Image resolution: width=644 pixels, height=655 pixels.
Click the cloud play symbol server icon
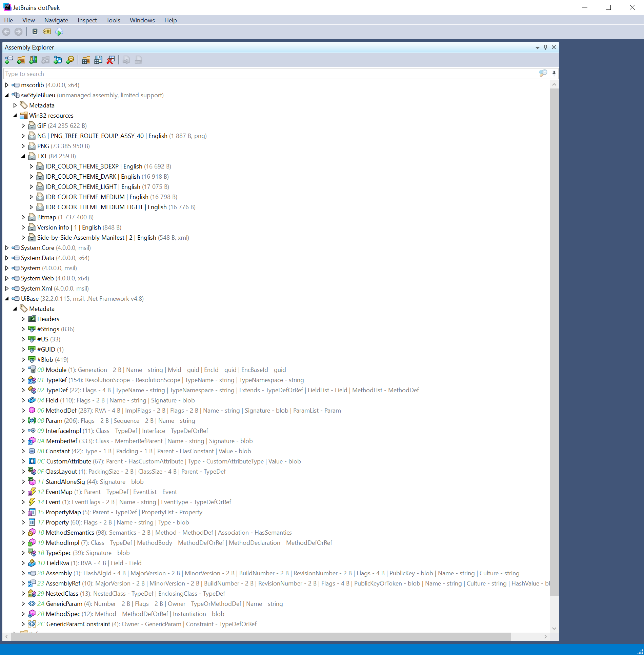pos(59,32)
